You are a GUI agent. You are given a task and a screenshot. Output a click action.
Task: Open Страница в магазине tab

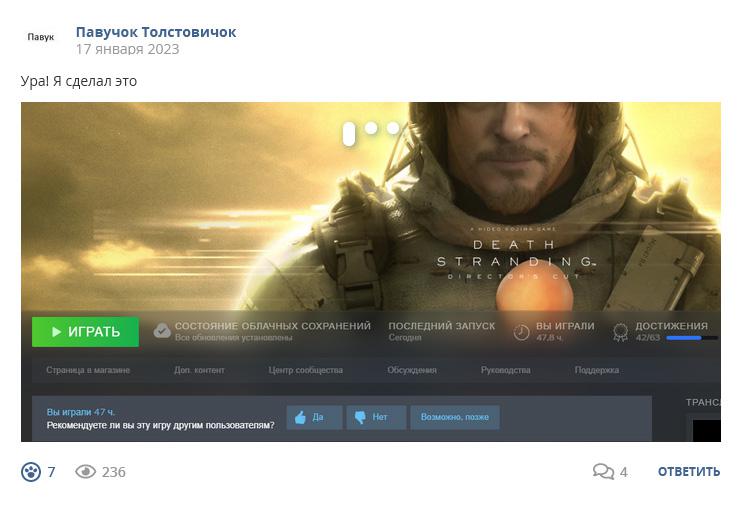click(88, 370)
